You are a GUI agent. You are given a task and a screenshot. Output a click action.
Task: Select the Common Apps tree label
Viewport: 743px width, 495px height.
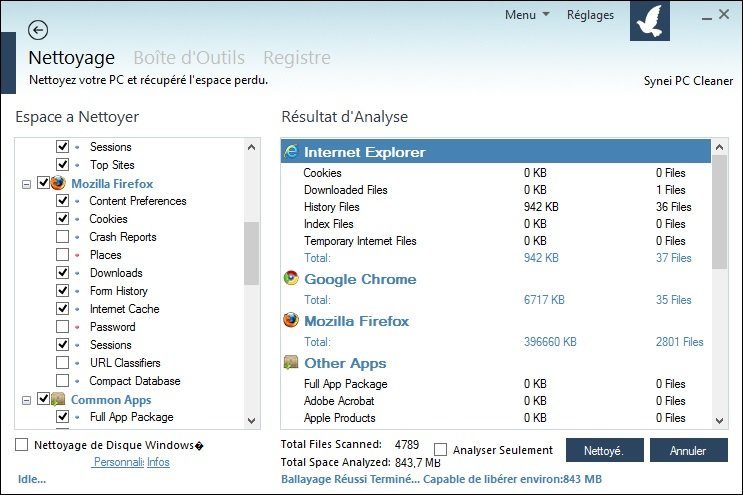[111, 400]
